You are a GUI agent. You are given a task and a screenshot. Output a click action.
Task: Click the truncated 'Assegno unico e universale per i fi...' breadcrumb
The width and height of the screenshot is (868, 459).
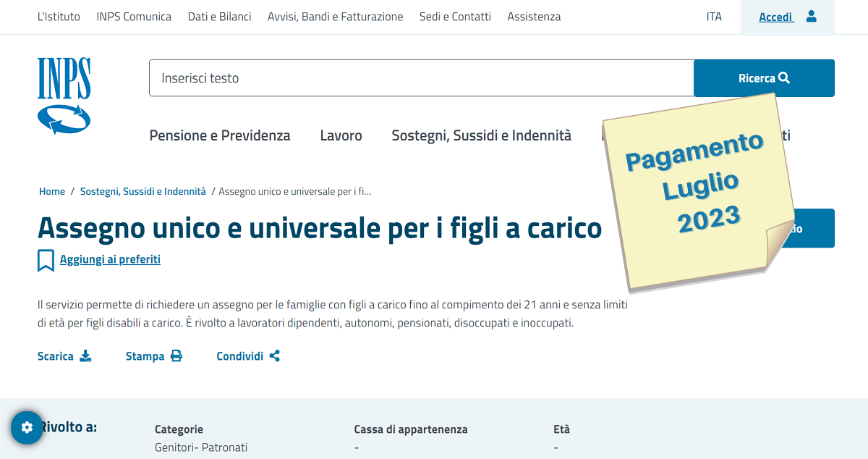pyautogui.click(x=295, y=192)
